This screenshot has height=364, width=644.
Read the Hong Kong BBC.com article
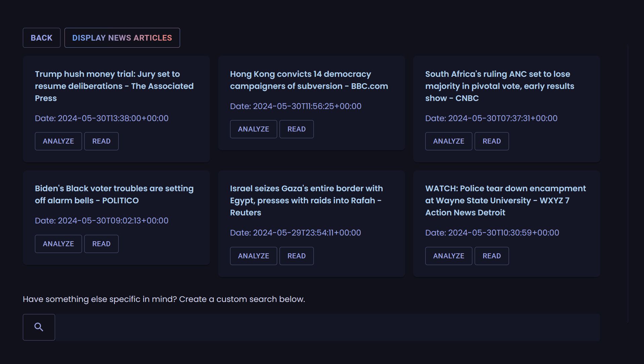click(297, 129)
